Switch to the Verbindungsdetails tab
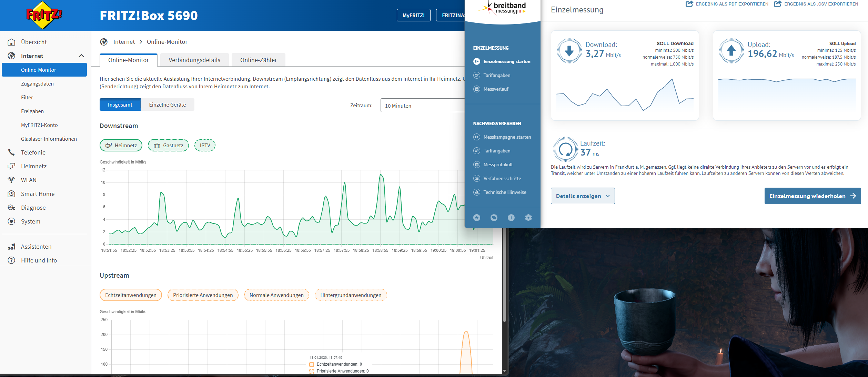Screen dimensions: 868x377 [x=194, y=60]
